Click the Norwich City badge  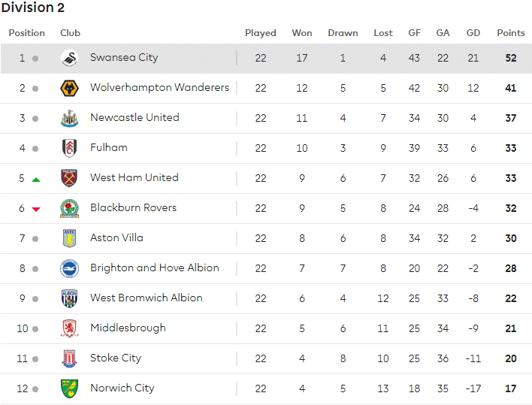pyautogui.click(x=70, y=388)
